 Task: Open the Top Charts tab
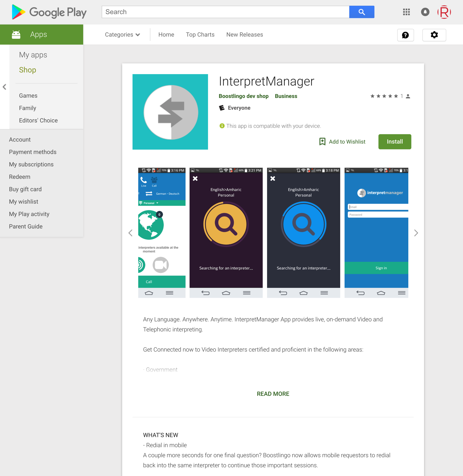tap(200, 34)
